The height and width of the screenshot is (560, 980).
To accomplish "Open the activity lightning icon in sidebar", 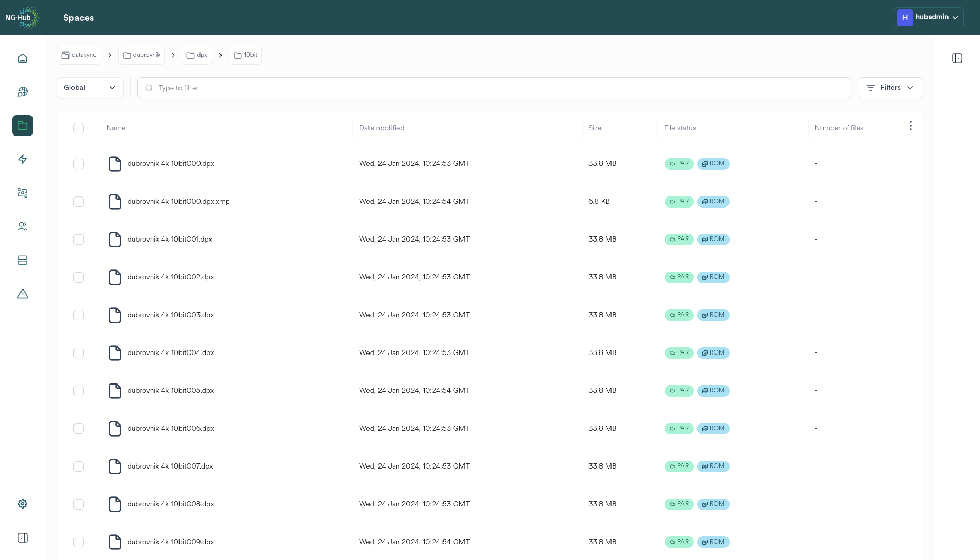I will (22, 159).
